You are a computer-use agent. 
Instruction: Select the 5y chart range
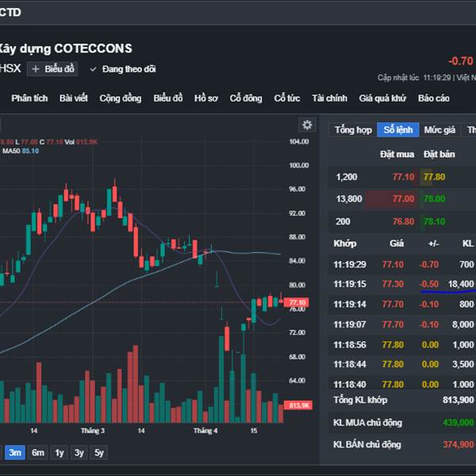98,452
